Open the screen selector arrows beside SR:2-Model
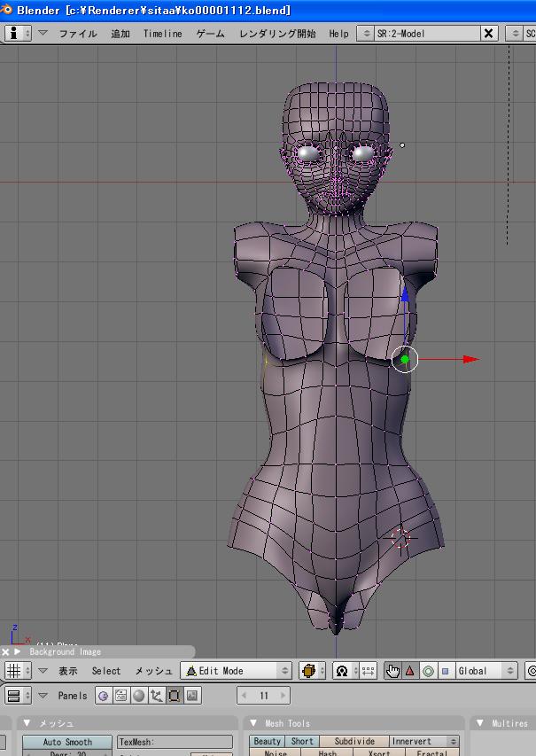This screenshot has width=536, height=756. click(366, 34)
